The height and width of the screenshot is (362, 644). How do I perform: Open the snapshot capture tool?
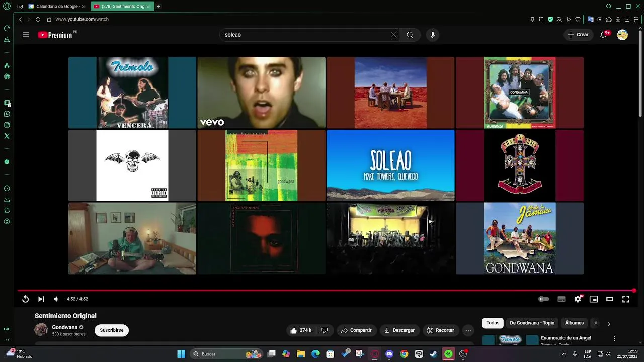click(x=541, y=19)
